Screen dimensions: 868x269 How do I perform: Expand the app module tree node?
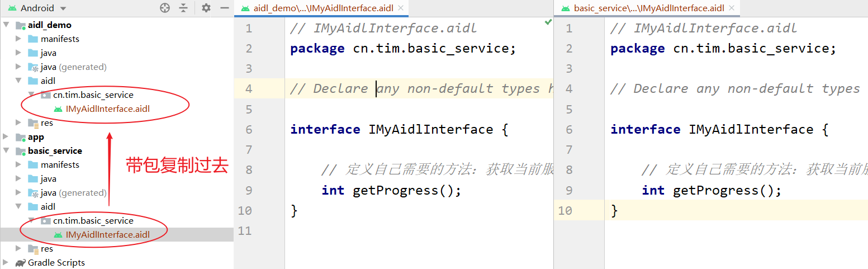(6, 137)
